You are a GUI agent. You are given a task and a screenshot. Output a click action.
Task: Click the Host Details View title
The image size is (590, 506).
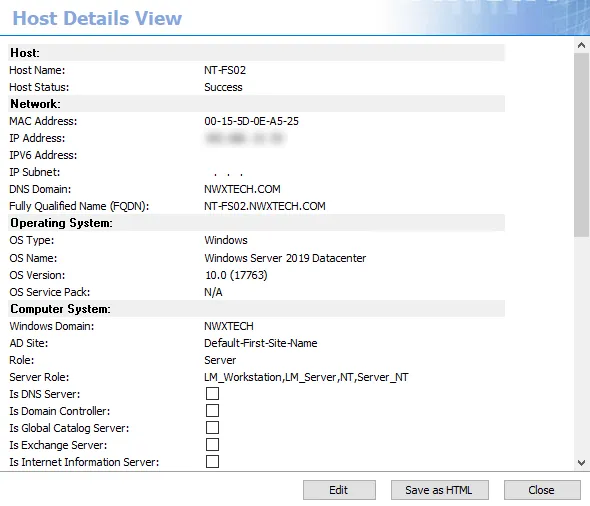[x=97, y=18]
